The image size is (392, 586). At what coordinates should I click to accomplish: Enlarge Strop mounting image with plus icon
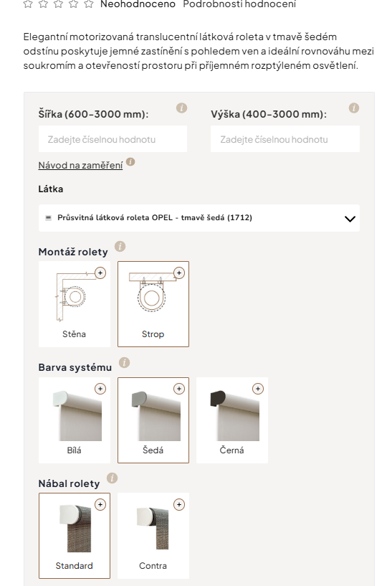179,273
